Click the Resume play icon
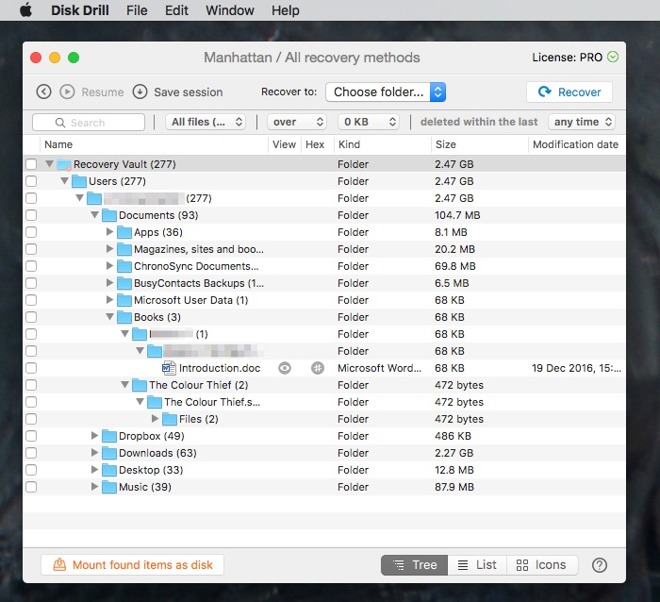 (67, 92)
